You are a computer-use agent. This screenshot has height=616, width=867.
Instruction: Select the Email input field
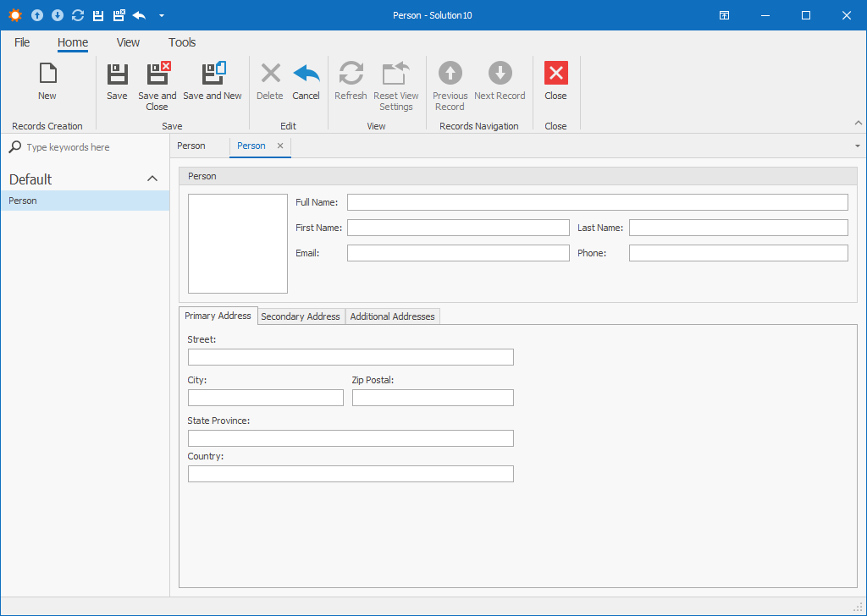pyautogui.click(x=458, y=253)
